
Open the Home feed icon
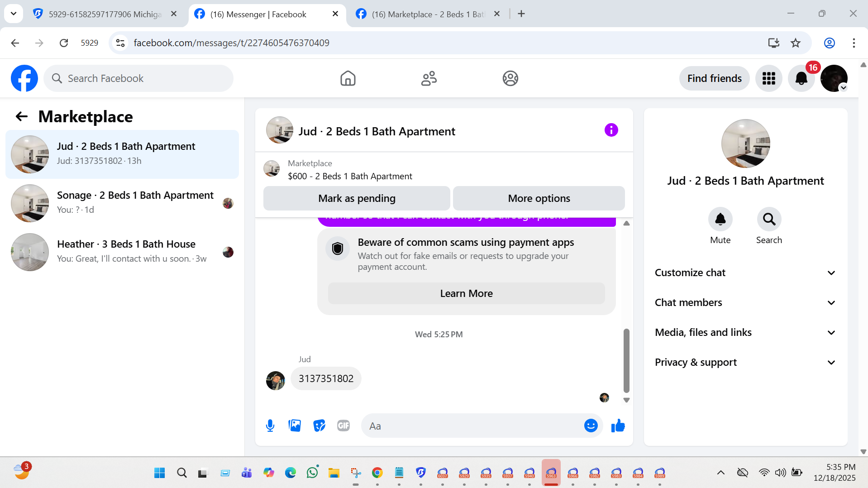coord(348,78)
